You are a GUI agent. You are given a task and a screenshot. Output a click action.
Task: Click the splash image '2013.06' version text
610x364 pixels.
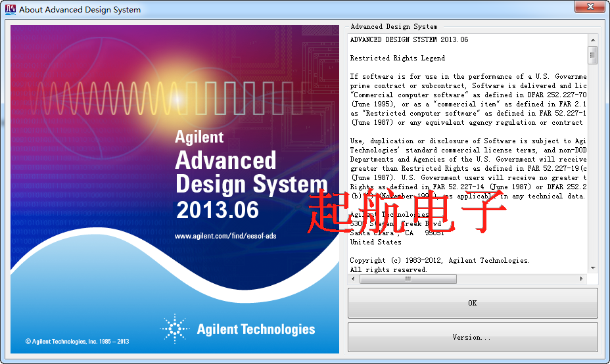(217, 210)
